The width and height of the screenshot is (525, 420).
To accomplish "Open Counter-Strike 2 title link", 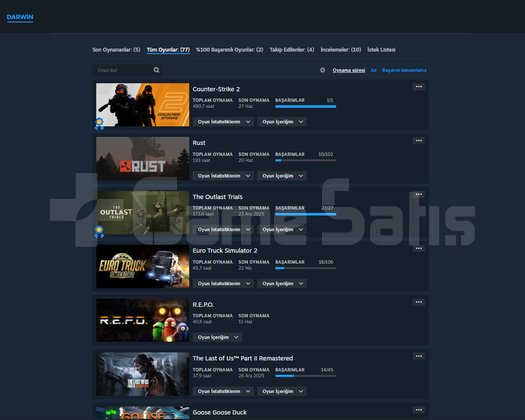I will [x=216, y=89].
